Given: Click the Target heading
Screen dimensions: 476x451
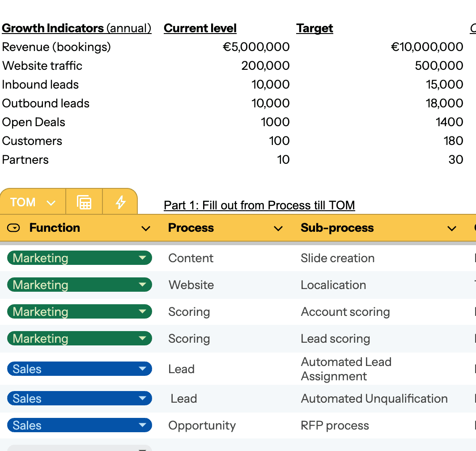Looking at the screenshot, I should tap(314, 28).
